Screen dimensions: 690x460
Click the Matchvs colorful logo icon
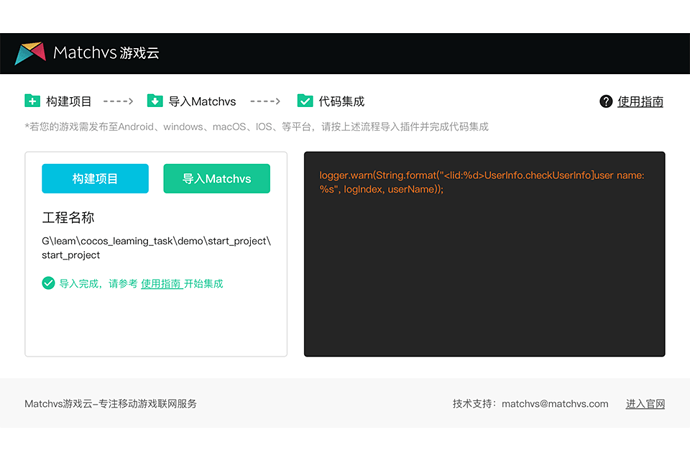[x=30, y=53]
